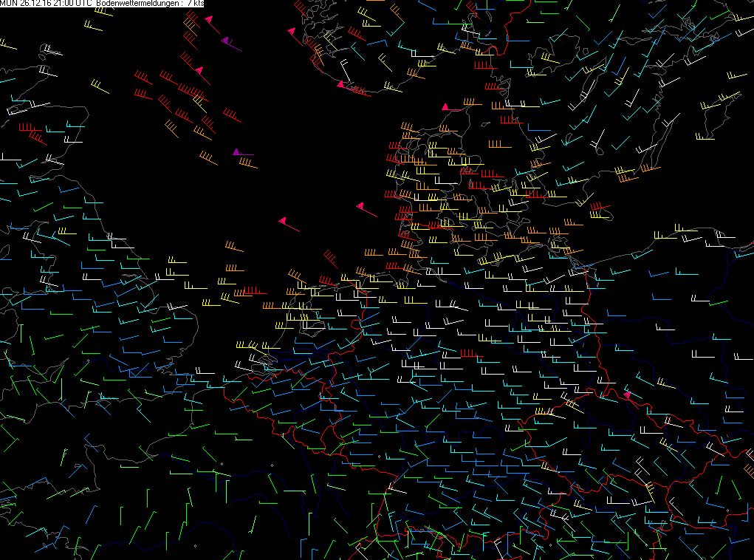Select the westernmost magenta pennant barb in the central North Sea

click(x=289, y=224)
